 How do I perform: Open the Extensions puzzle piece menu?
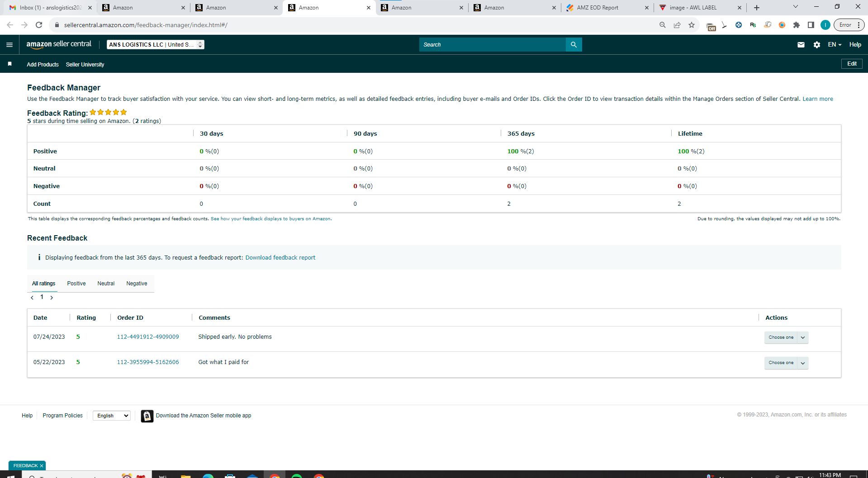click(797, 25)
